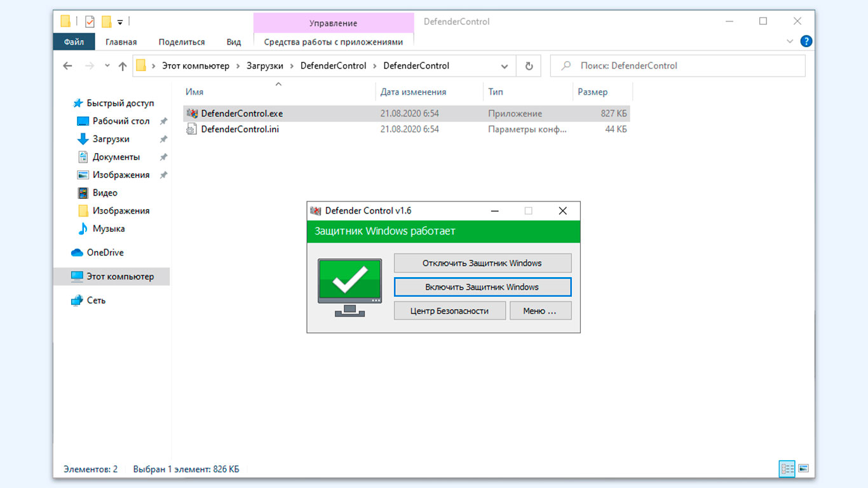Close the Defender Control window
This screenshot has width=868, height=488.
coord(562,210)
